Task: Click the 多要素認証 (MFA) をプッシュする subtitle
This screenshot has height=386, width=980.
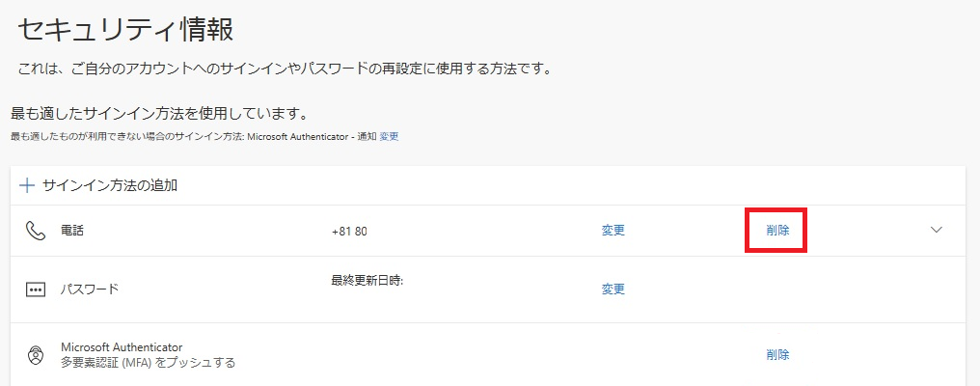Action: [149, 363]
